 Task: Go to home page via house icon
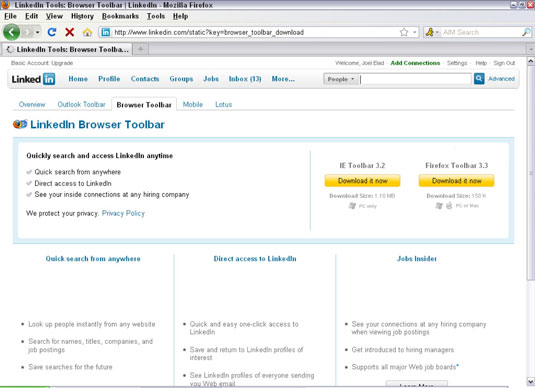tap(87, 32)
